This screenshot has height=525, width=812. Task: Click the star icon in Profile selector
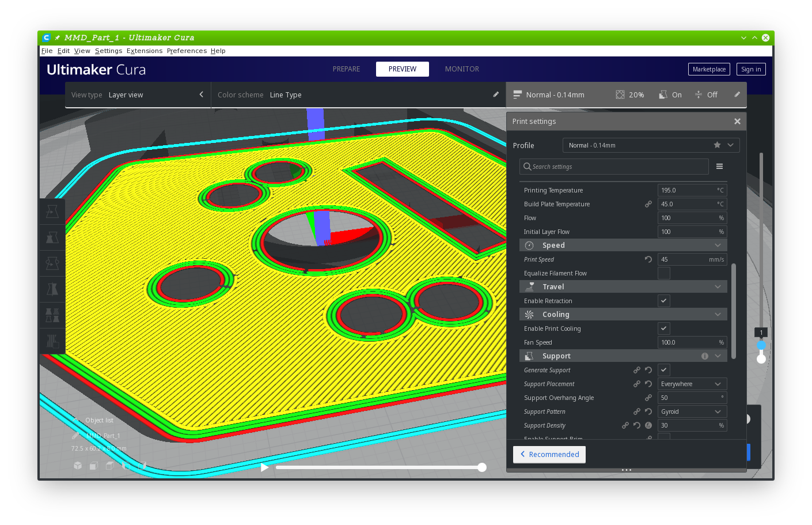pos(717,145)
